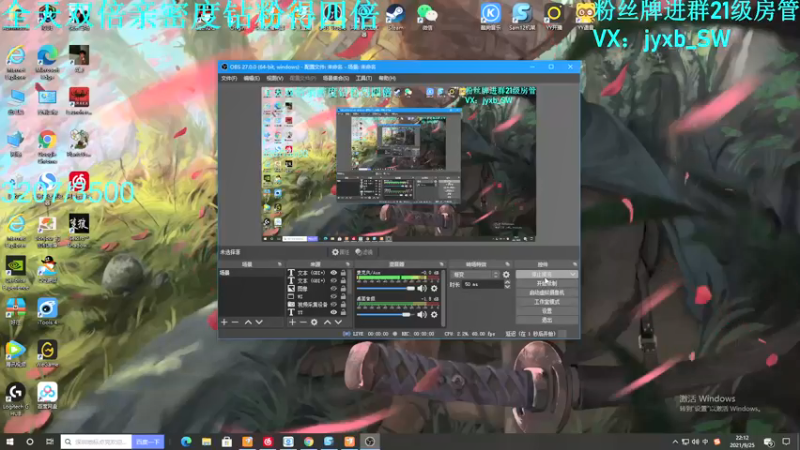Move the scene up in the Scenes panel
This screenshot has width=800, height=450.
pos(248,322)
